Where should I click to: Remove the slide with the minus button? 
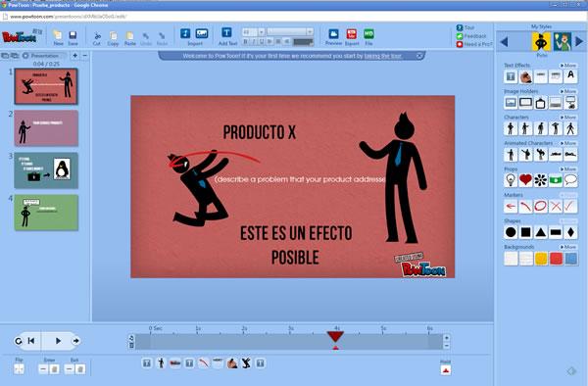[x=84, y=56]
